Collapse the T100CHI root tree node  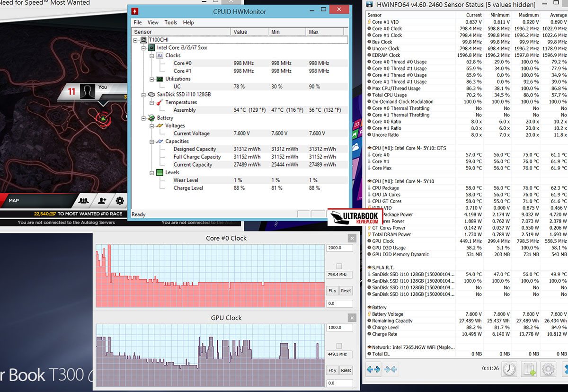click(136, 40)
